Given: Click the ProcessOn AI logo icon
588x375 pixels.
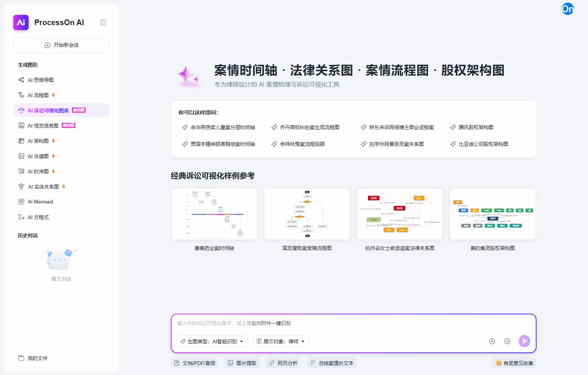Looking at the screenshot, I should [21, 22].
